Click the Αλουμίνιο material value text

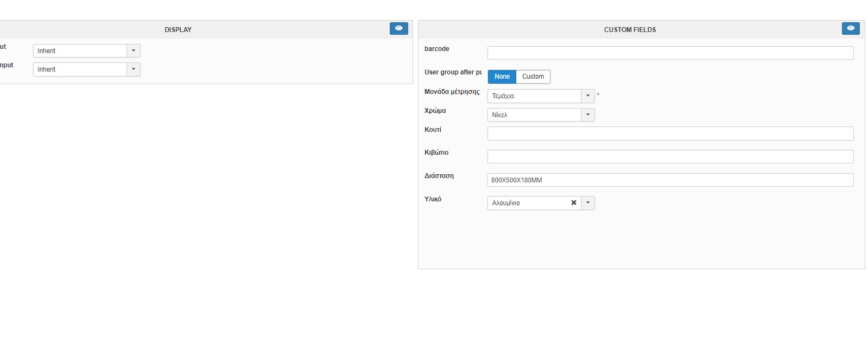(506, 203)
